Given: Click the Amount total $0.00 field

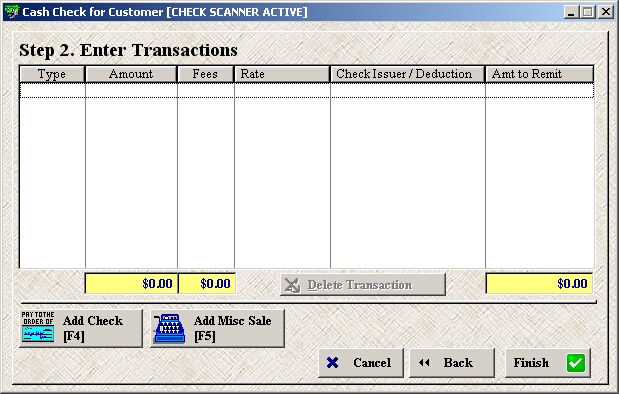Looking at the screenshot, I should click(x=131, y=283).
